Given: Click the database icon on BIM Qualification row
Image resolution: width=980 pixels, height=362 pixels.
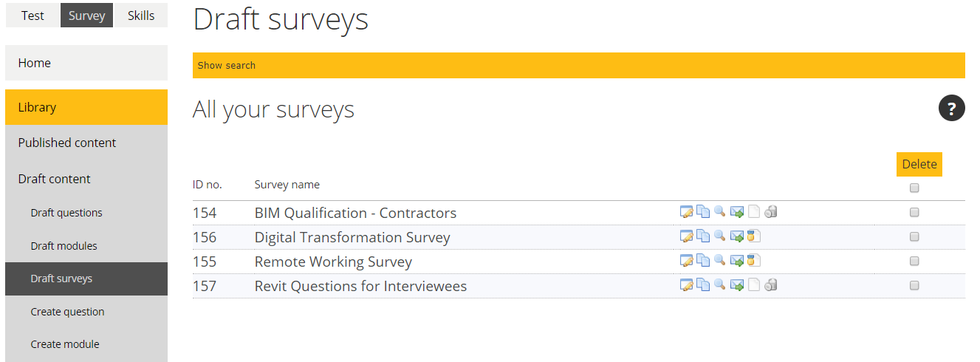Looking at the screenshot, I should coord(771,213).
